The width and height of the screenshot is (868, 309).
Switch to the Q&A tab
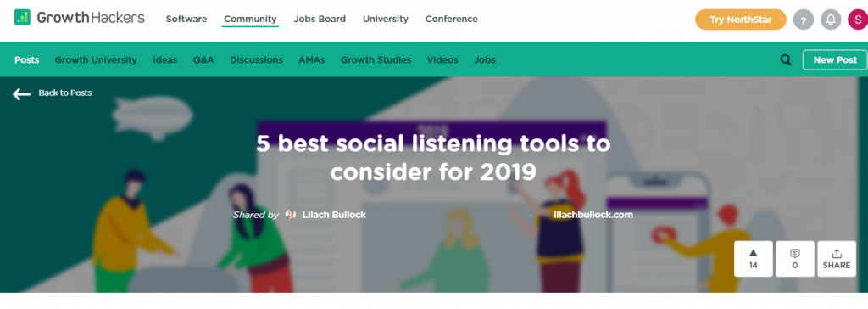(203, 60)
